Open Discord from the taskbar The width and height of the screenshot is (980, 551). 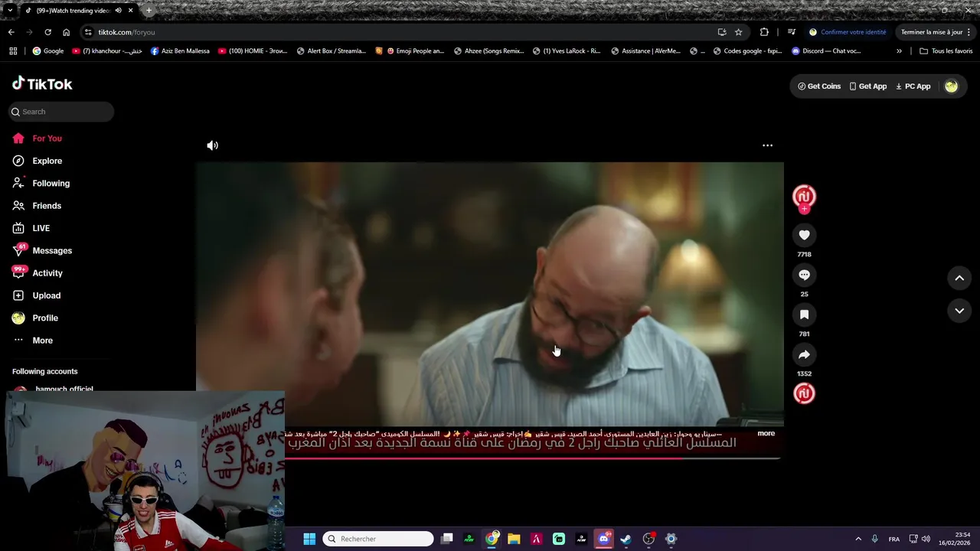603,539
